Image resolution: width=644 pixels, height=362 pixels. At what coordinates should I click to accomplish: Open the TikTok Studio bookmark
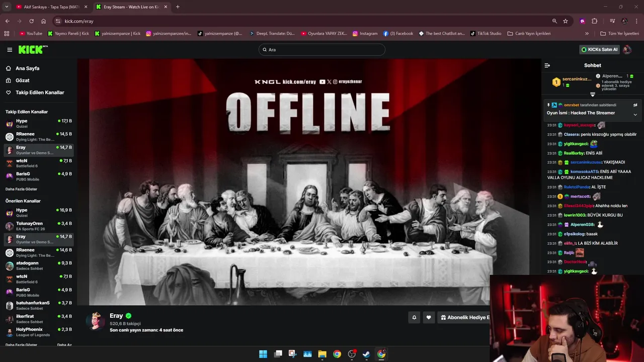(x=486, y=34)
